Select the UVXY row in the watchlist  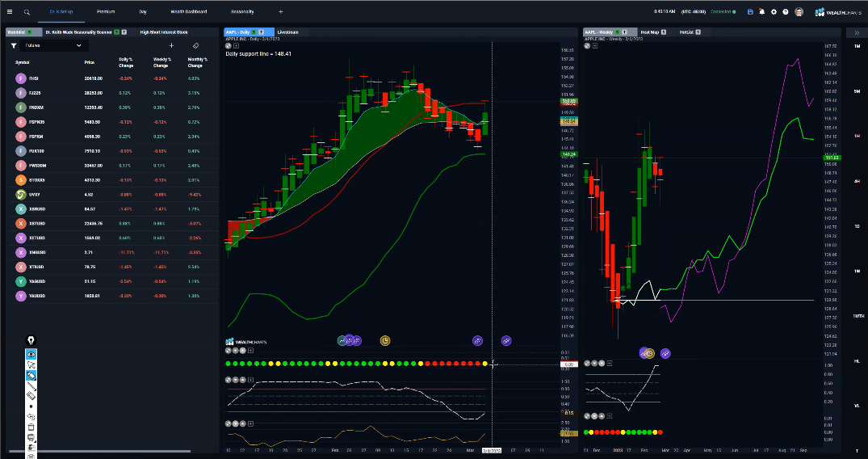click(111, 195)
